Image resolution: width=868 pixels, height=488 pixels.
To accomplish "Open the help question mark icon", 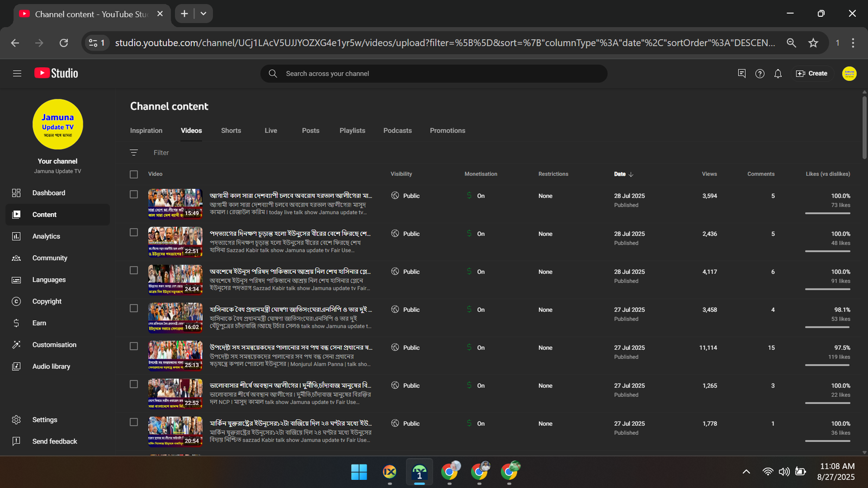I will (x=759, y=74).
